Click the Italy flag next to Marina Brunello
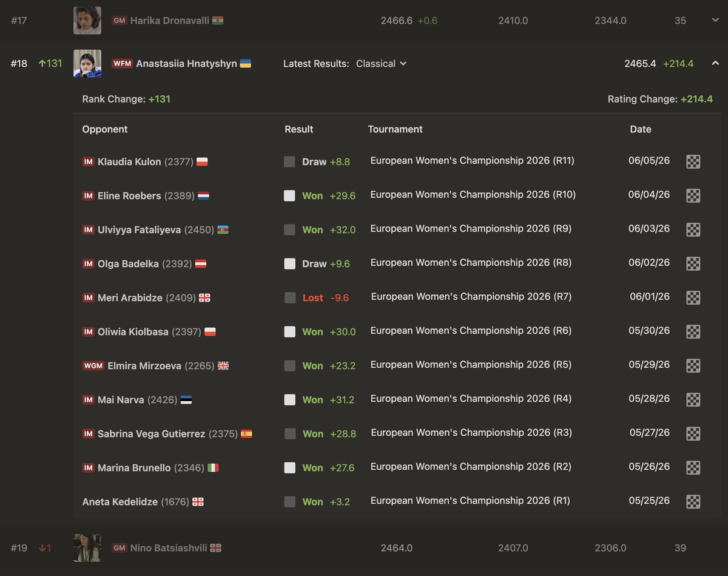 point(213,468)
